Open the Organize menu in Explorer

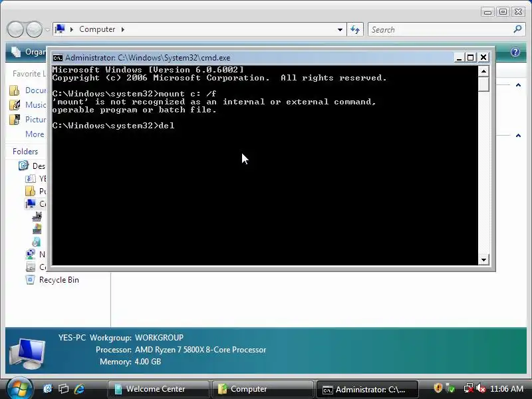29,52
